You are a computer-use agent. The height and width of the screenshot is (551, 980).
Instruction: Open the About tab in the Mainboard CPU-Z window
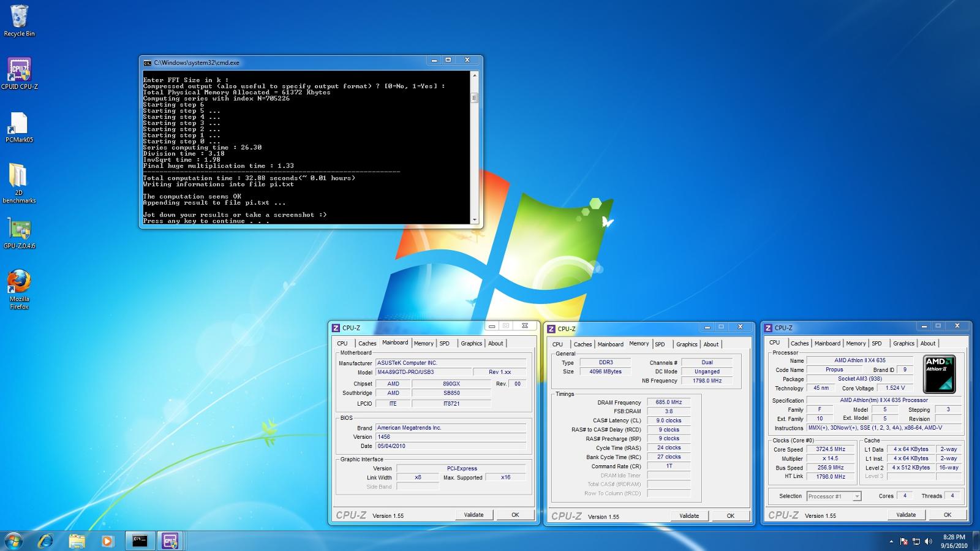point(496,343)
